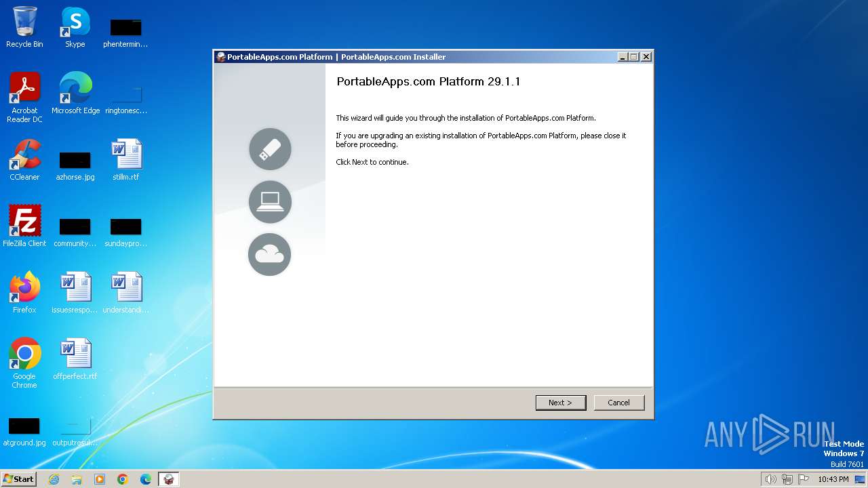Select the issuesrespo... document icon

tap(75, 293)
